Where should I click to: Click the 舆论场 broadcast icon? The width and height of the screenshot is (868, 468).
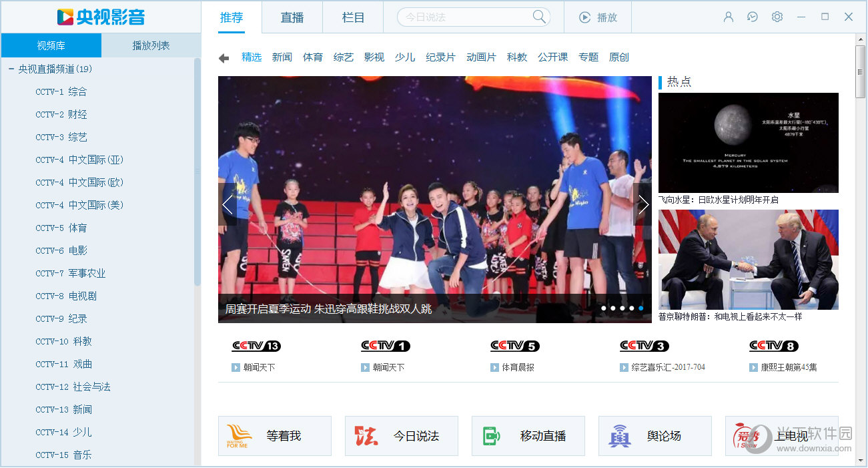click(x=620, y=436)
